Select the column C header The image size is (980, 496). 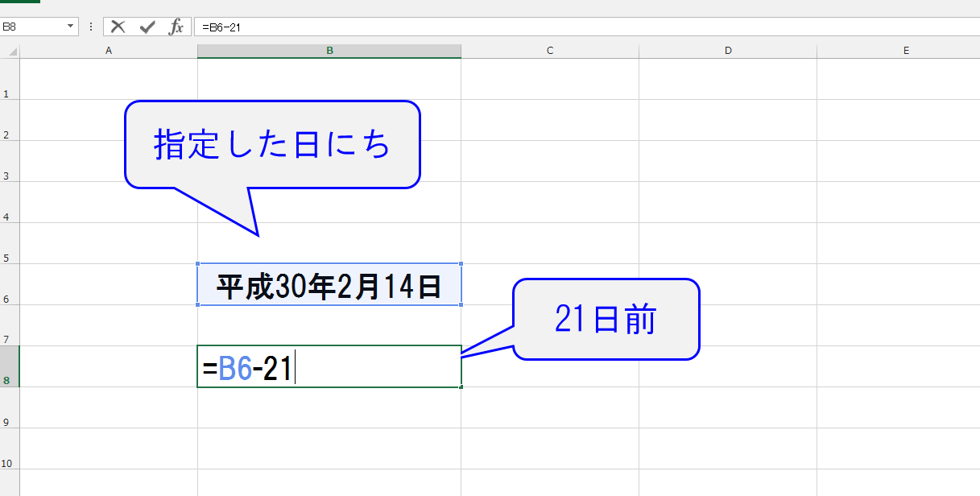550,51
